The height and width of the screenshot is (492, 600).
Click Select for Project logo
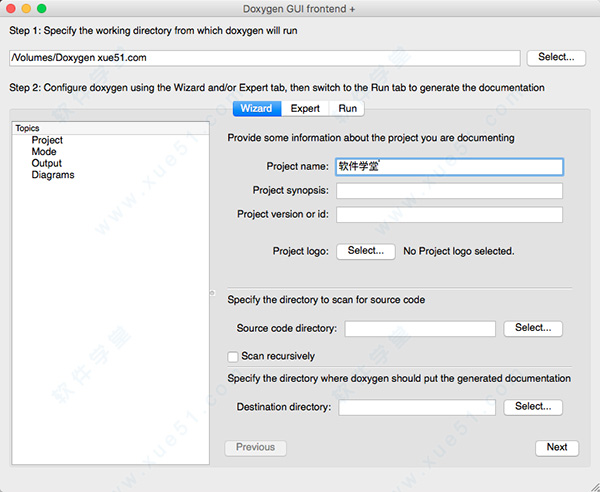point(365,251)
